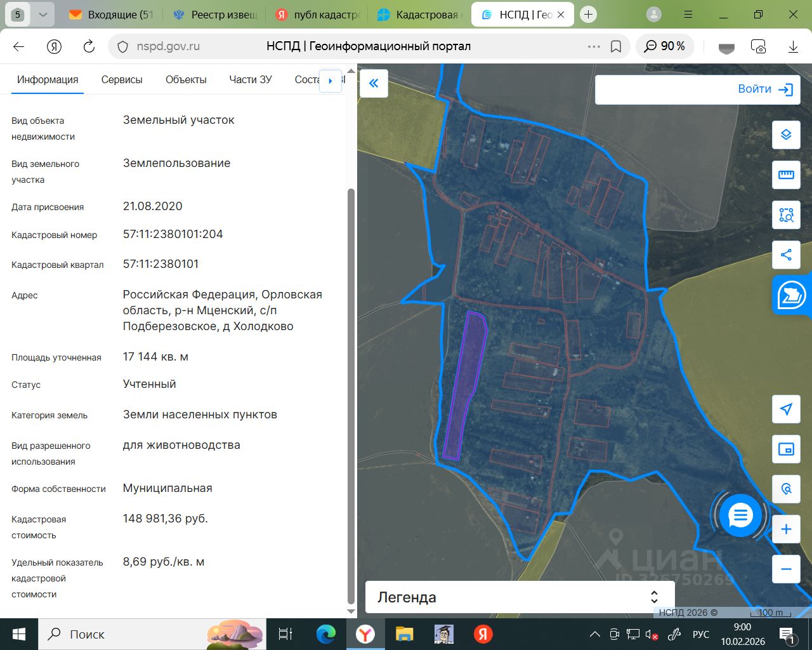The image size is (812, 650).
Task: Switch to публ кадастр tab
Action: (x=318, y=15)
